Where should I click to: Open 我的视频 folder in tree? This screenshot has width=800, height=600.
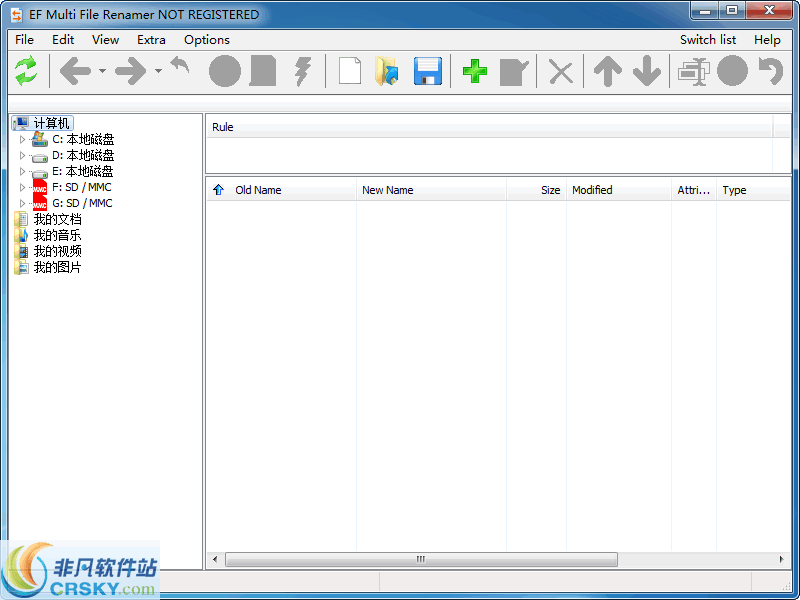point(57,251)
